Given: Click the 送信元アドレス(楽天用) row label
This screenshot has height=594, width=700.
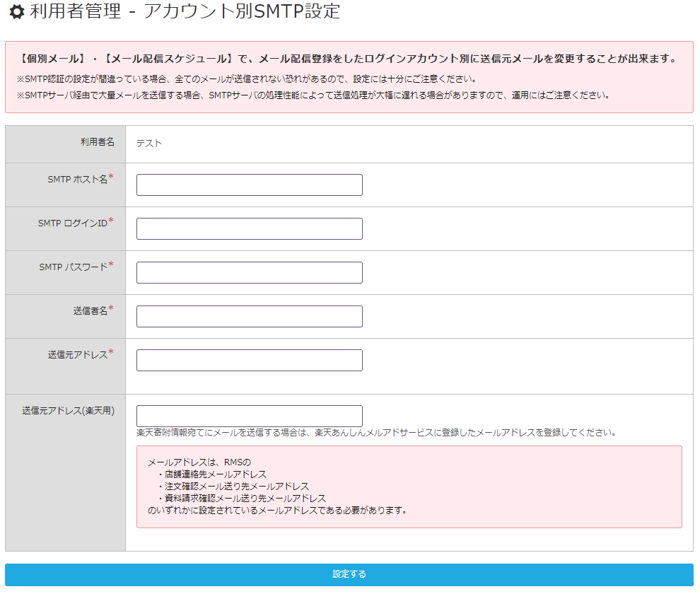Looking at the screenshot, I should (x=68, y=410).
